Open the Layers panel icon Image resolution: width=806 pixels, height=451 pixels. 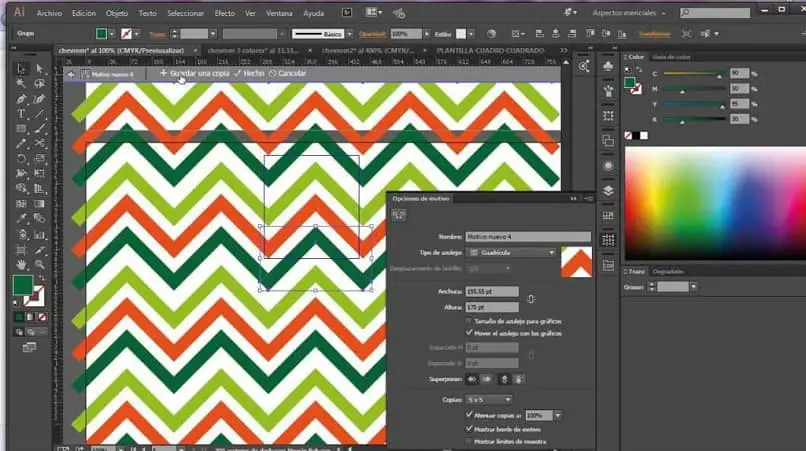pyautogui.click(x=608, y=190)
